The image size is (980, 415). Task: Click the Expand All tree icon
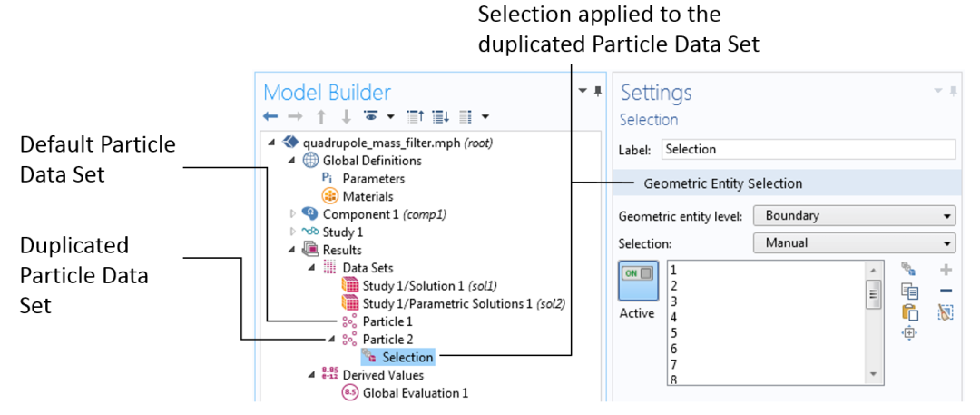point(441,116)
